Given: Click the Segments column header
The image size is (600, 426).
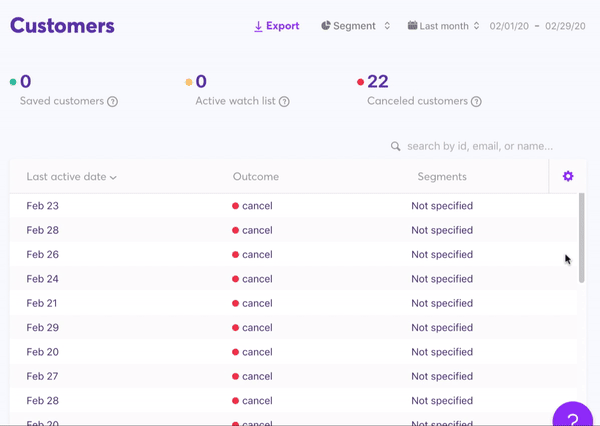Looking at the screenshot, I should tap(442, 177).
